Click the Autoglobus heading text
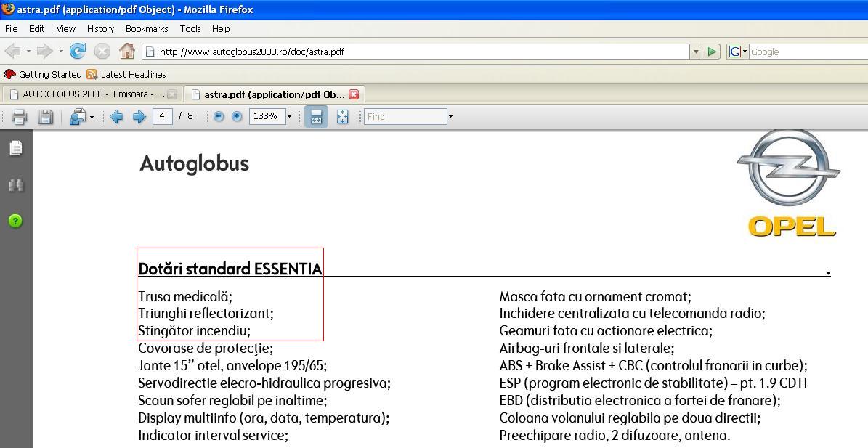The width and height of the screenshot is (868, 448). 195,163
